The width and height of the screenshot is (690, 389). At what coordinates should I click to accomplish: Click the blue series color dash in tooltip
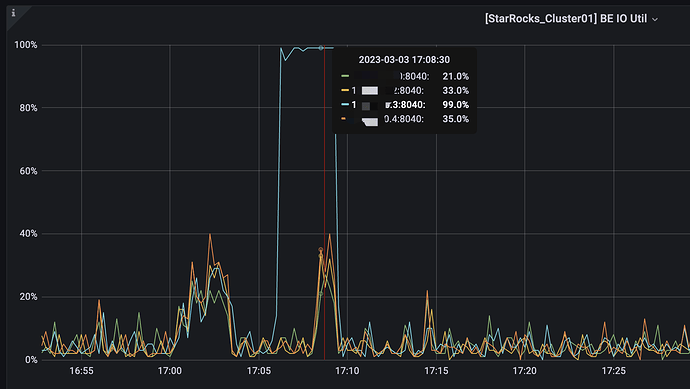pyautogui.click(x=345, y=104)
